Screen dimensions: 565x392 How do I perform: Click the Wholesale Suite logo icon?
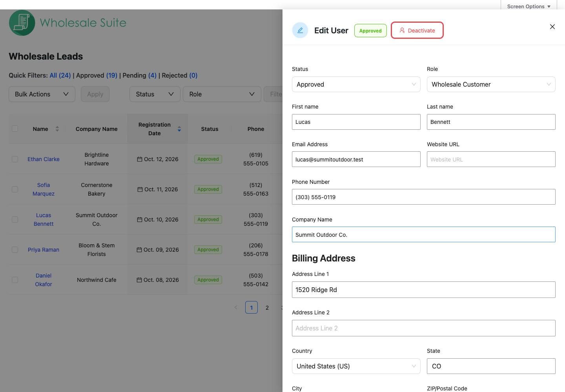(22, 23)
